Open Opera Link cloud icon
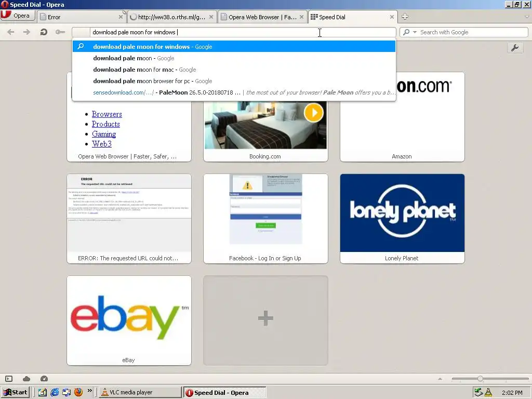This screenshot has width=532, height=399. click(26, 379)
